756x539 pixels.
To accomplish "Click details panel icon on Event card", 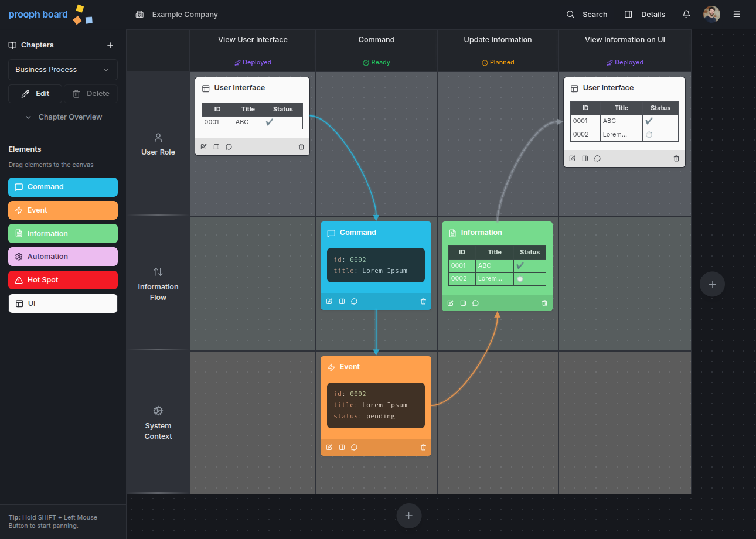I will 342,447.
